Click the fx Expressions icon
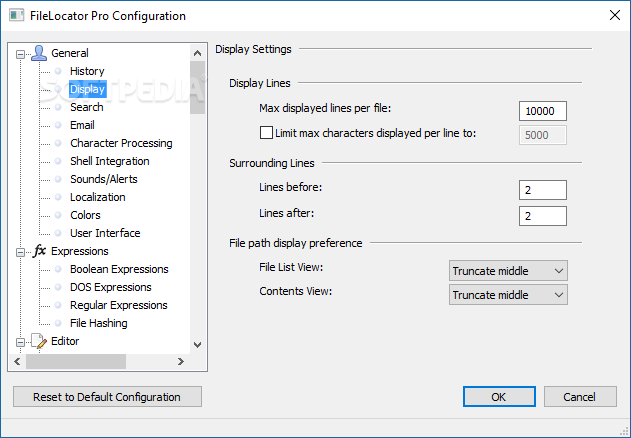 pyautogui.click(x=39, y=251)
